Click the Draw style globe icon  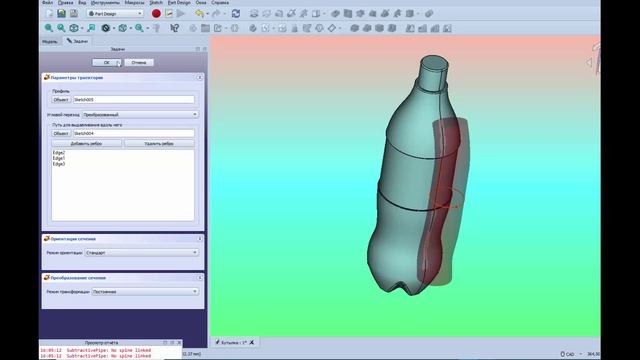pyautogui.click(x=74, y=28)
